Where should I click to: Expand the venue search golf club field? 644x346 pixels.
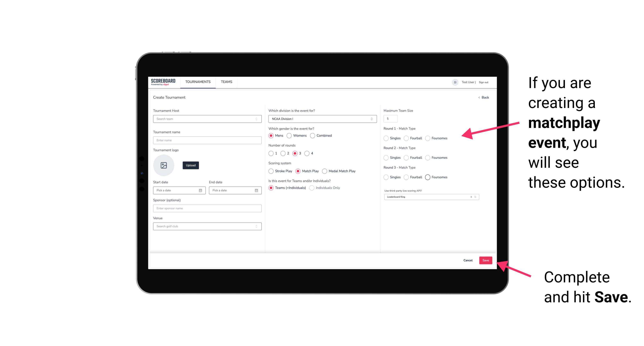tap(256, 226)
